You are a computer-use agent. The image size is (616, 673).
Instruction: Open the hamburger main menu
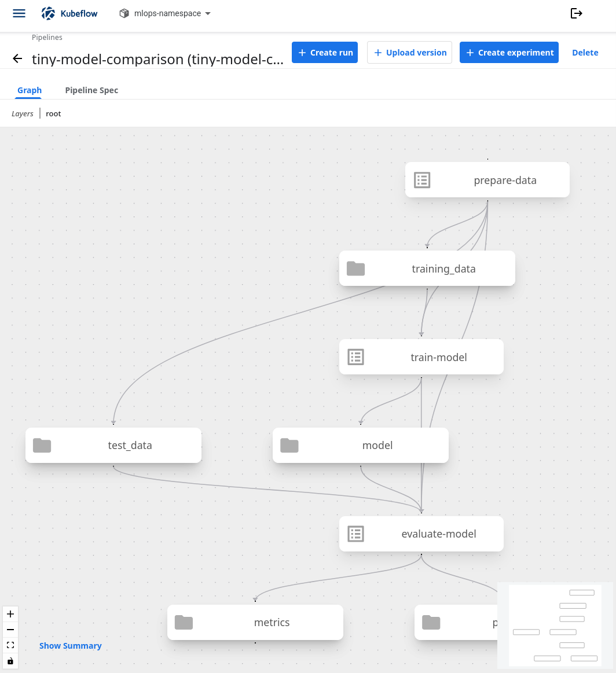pyautogui.click(x=19, y=13)
